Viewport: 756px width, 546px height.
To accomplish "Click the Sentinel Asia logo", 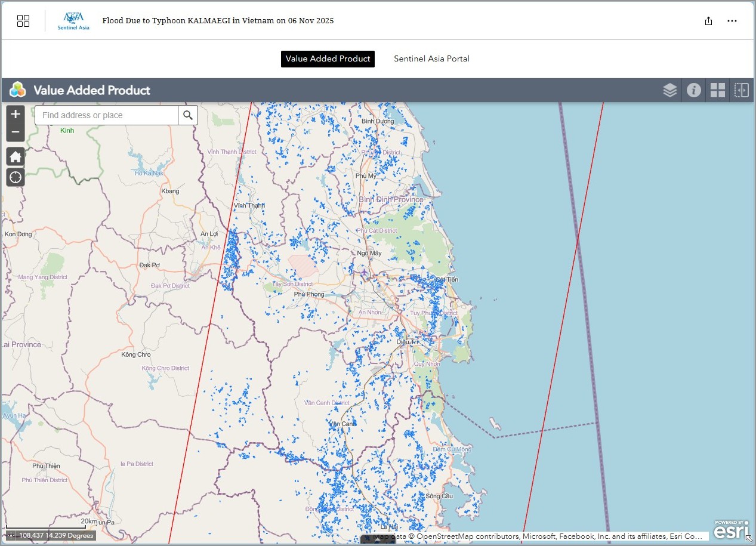I will tap(73, 21).
